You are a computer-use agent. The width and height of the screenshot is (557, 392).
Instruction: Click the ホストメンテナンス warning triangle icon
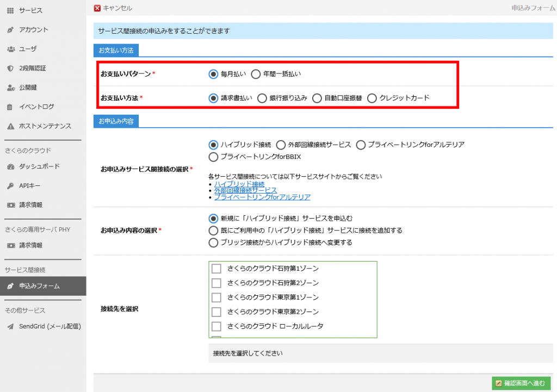[x=11, y=126]
